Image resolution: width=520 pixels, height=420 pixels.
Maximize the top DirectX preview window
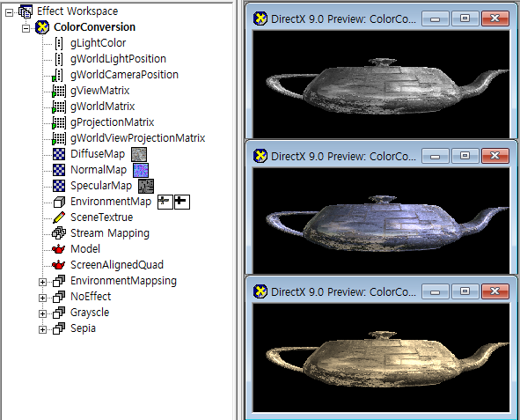click(x=465, y=18)
